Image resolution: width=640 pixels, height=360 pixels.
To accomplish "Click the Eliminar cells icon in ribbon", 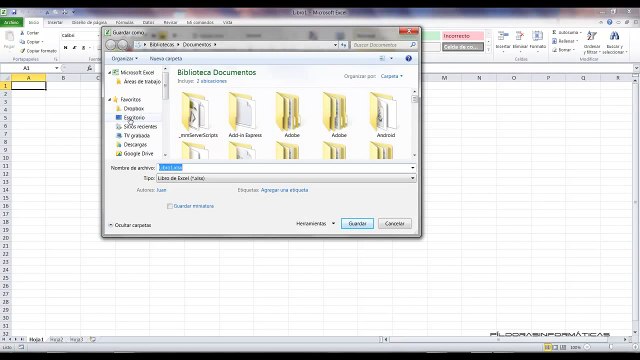I will [520, 36].
